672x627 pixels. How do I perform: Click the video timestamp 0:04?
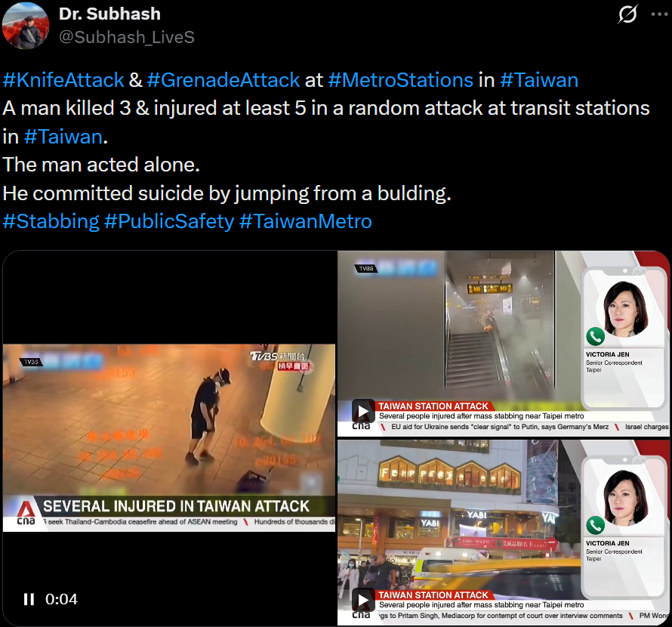pyautogui.click(x=61, y=599)
